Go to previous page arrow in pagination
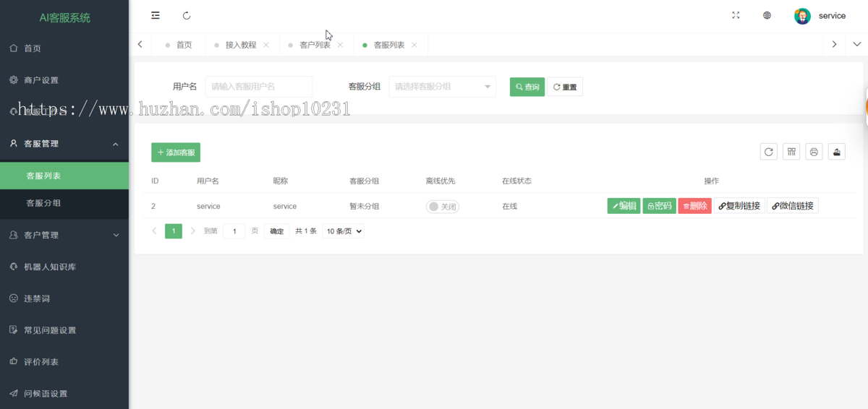Image resolution: width=868 pixels, height=409 pixels. 154,231
